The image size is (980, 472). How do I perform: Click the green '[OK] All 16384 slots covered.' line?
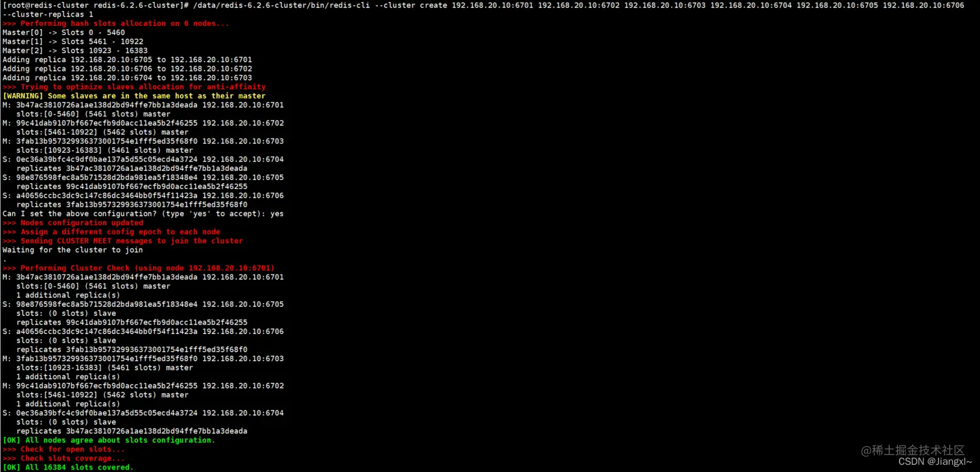coord(68,467)
